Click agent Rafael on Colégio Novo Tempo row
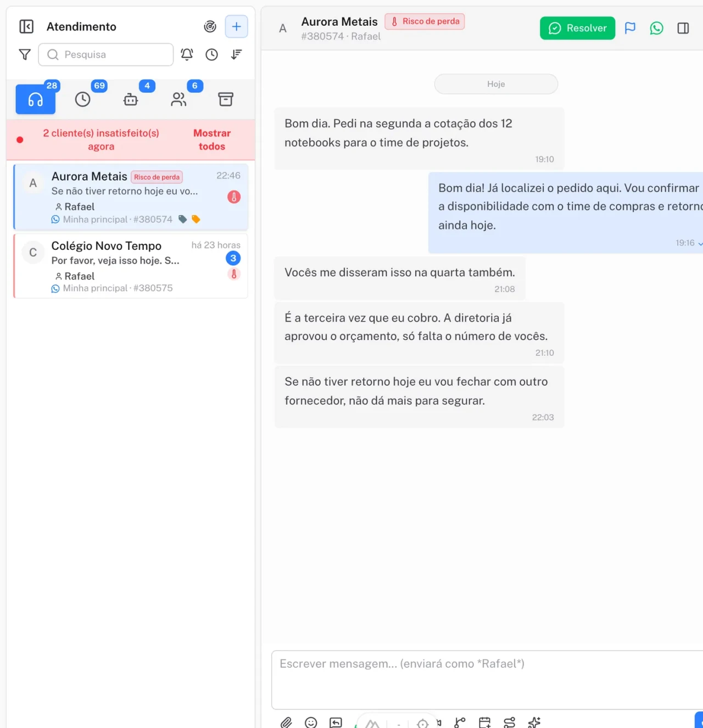The height and width of the screenshot is (728, 703). pos(75,276)
